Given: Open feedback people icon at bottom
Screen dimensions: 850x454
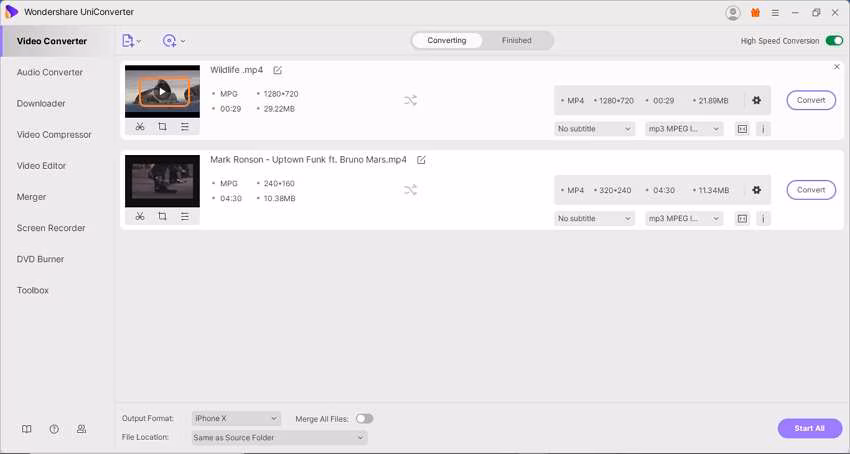Looking at the screenshot, I should coord(81,429).
